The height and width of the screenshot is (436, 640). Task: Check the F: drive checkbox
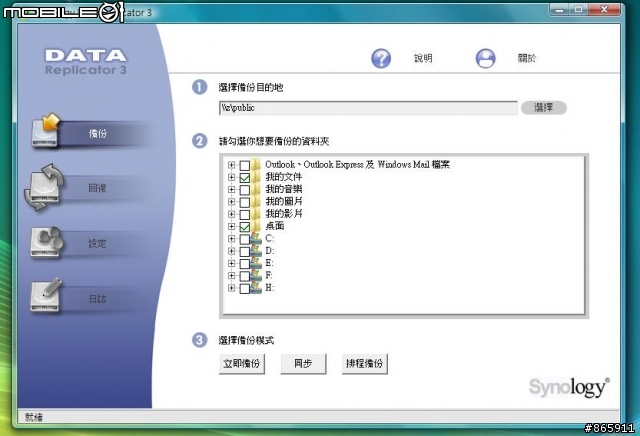pos(244,276)
